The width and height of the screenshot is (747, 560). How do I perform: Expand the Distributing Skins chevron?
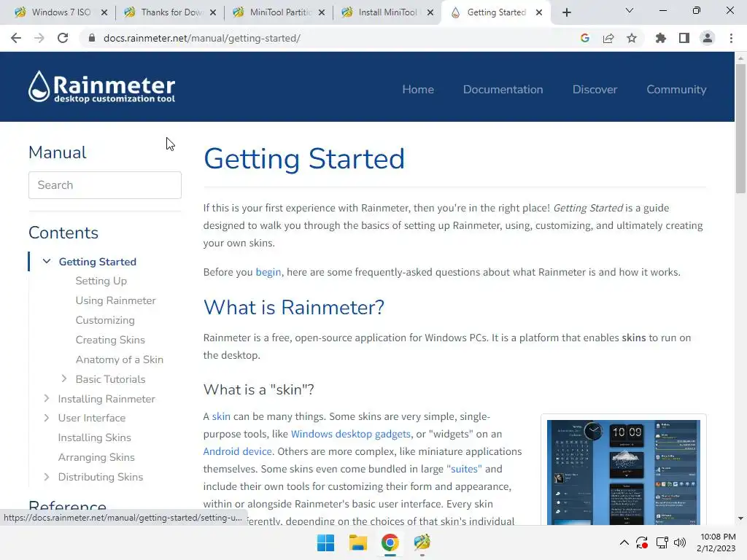coord(46,477)
